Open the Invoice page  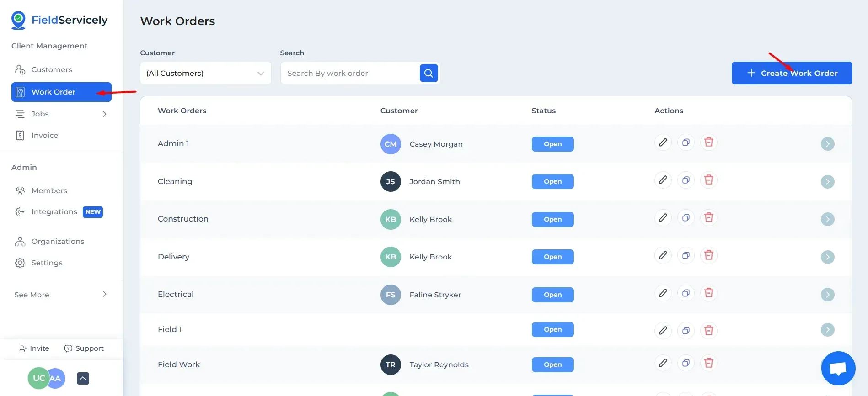coord(44,135)
